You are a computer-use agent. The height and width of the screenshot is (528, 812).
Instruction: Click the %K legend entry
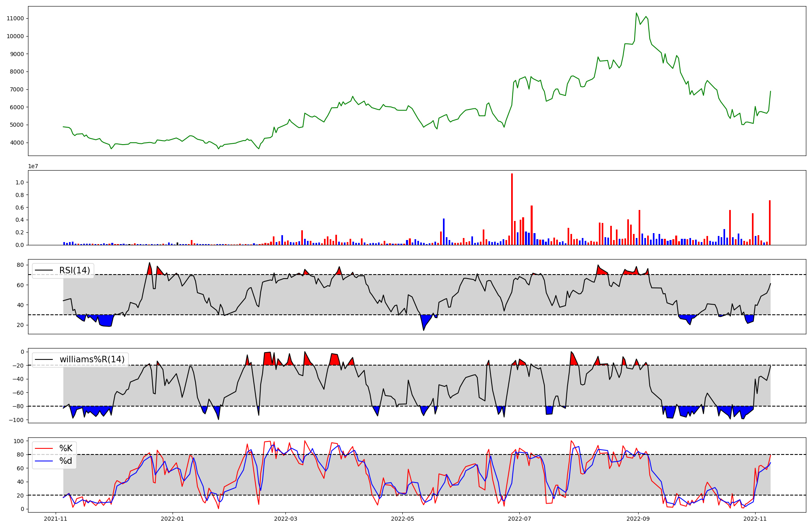pyautogui.click(x=66, y=448)
